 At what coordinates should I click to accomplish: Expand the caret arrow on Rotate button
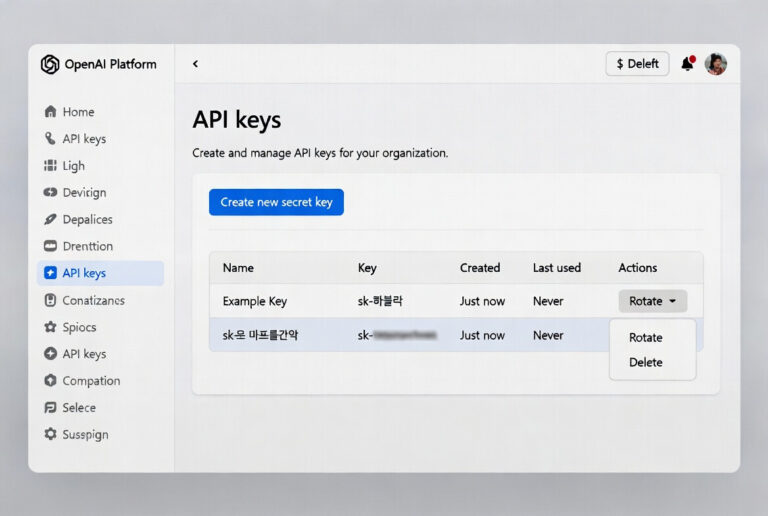(x=672, y=301)
